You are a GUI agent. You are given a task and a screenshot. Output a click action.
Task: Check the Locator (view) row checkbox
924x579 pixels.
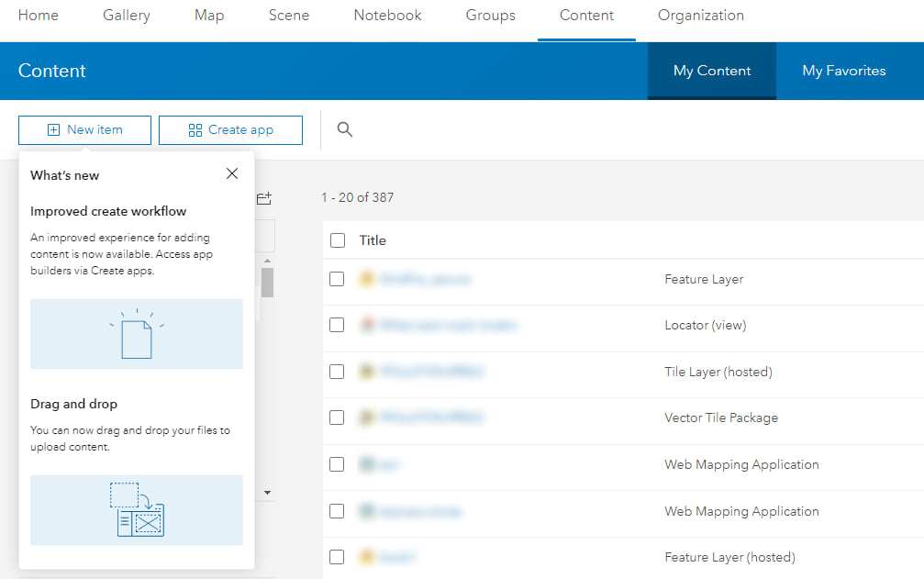click(337, 325)
